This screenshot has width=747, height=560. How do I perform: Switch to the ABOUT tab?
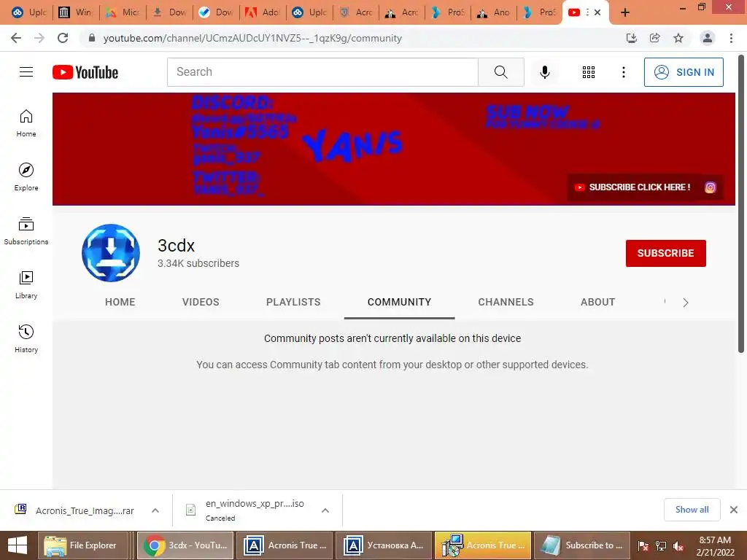point(597,302)
